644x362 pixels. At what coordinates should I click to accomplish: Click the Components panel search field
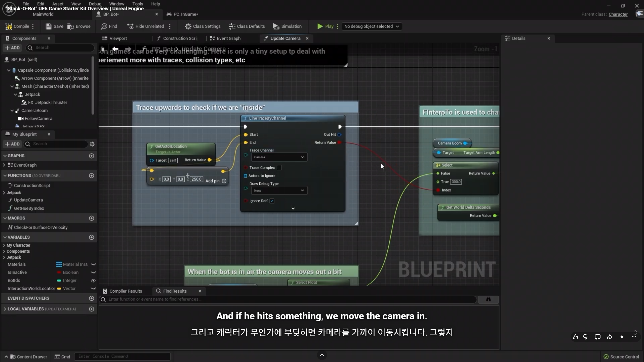click(x=60, y=48)
